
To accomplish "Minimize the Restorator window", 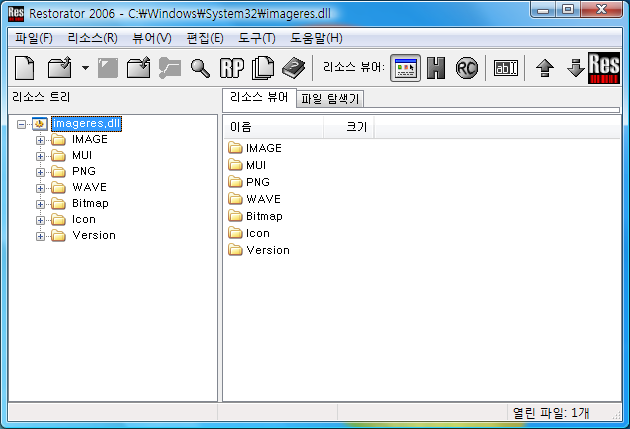I will click(x=543, y=10).
